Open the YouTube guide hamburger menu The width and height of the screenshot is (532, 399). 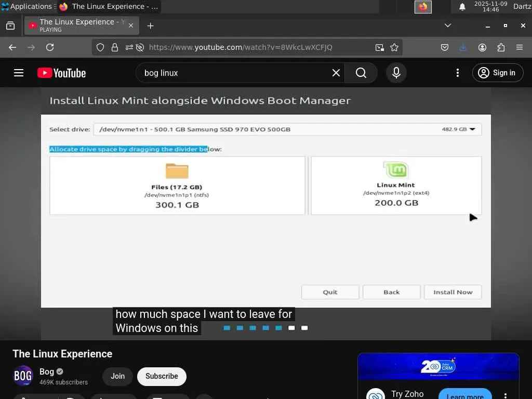pos(19,73)
